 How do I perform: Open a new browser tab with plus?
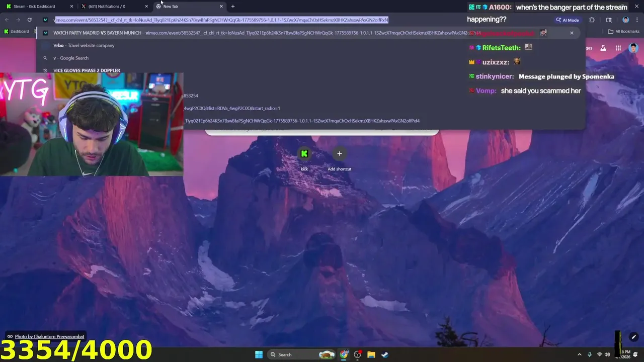coord(233,7)
